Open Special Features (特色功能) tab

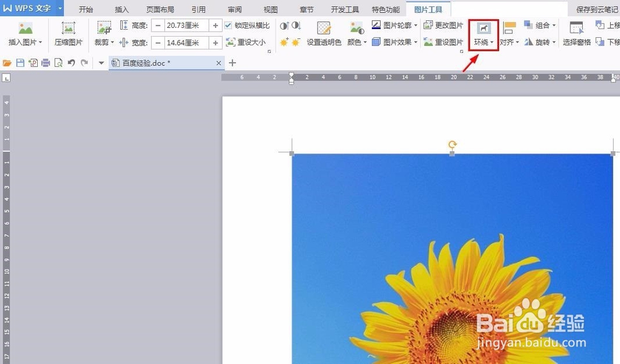point(386,9)
